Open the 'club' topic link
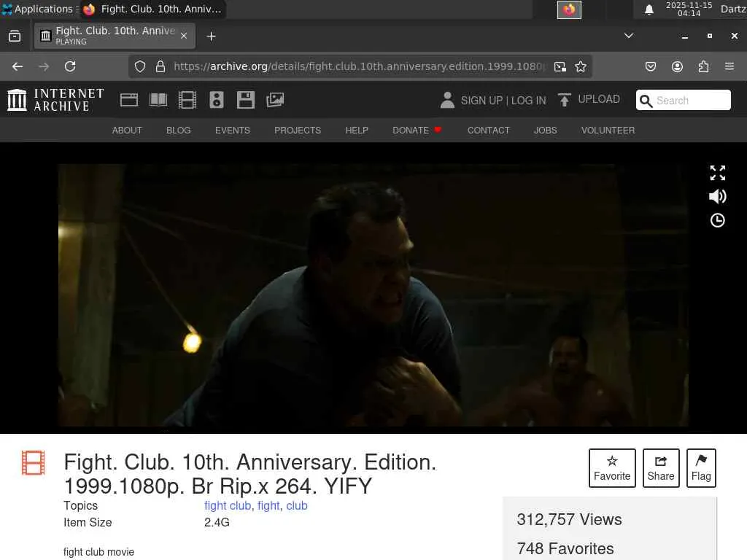Viewport: 747px width, 560px height. pyautogui.click(x=297, y=506)
